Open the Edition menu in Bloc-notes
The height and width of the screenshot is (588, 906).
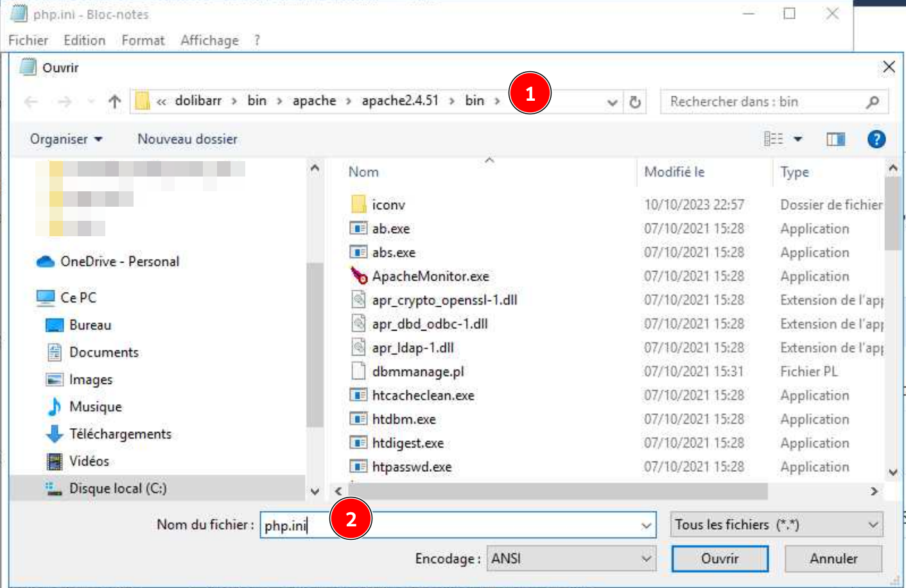coord(84,40)
